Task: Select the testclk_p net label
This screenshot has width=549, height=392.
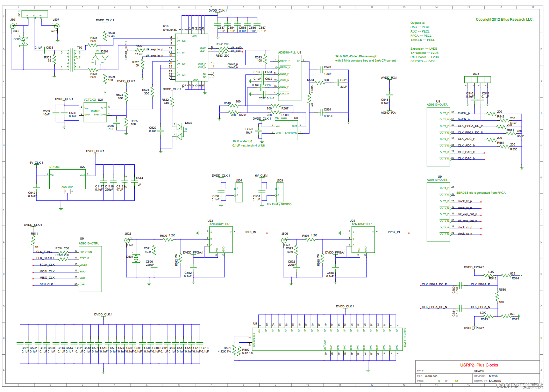Action: [x=463, y=113]
